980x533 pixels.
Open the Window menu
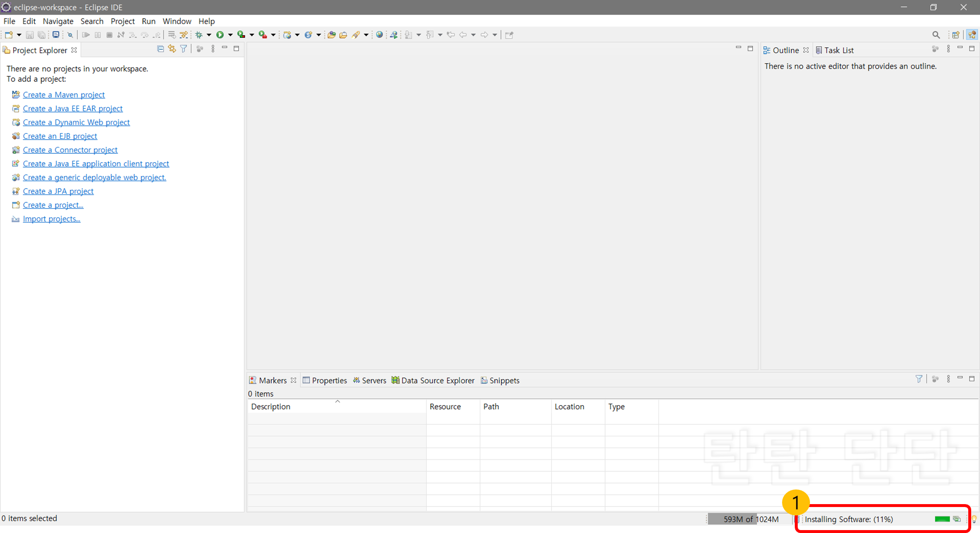tap(176, 21)
